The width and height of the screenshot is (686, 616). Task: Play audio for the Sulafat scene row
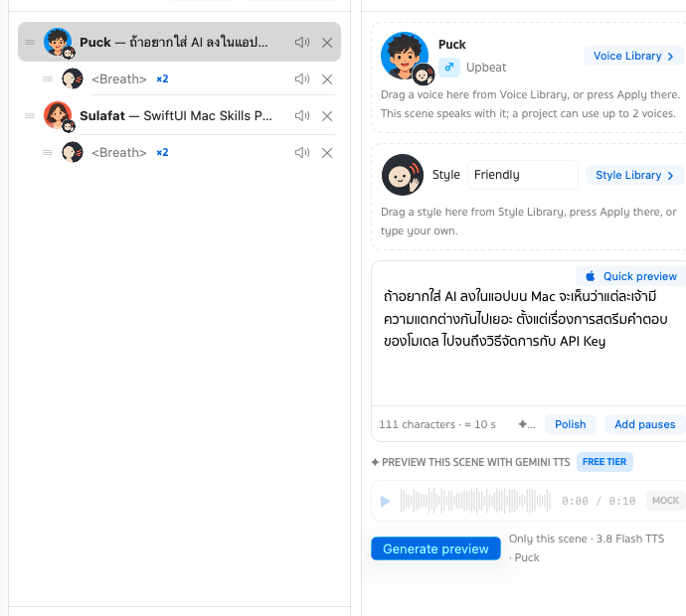302,116
